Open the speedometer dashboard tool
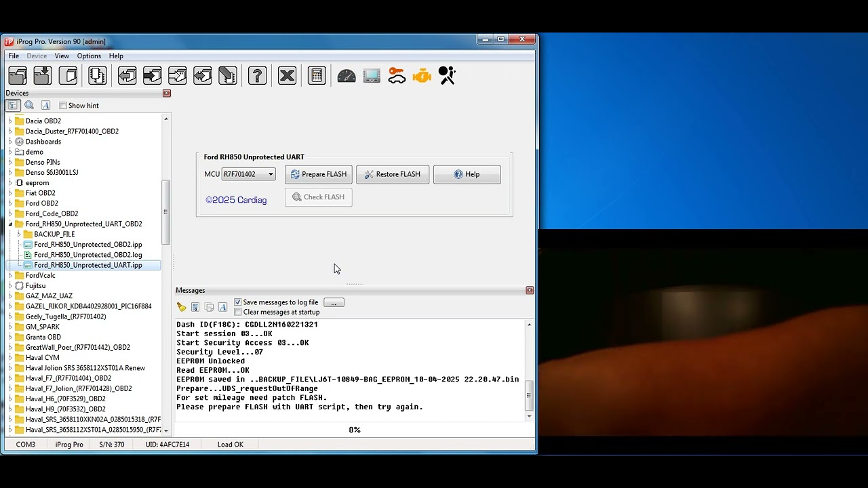The image size is (868, 488). [347, 75]
